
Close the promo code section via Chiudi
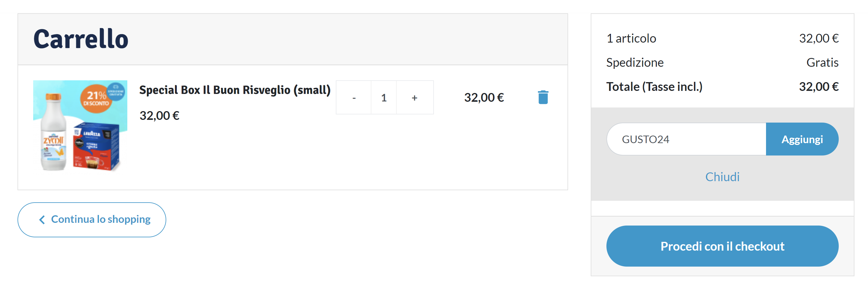722,177
